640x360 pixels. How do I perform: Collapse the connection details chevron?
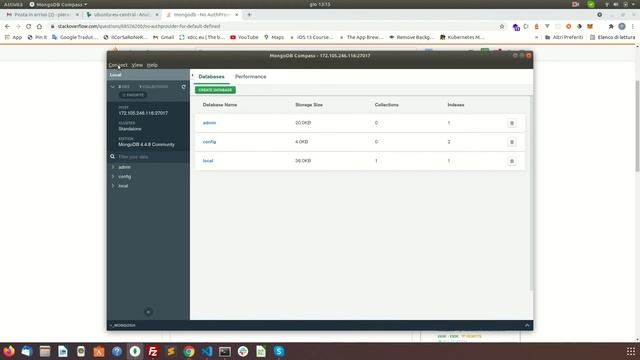(x=113, y=87)
